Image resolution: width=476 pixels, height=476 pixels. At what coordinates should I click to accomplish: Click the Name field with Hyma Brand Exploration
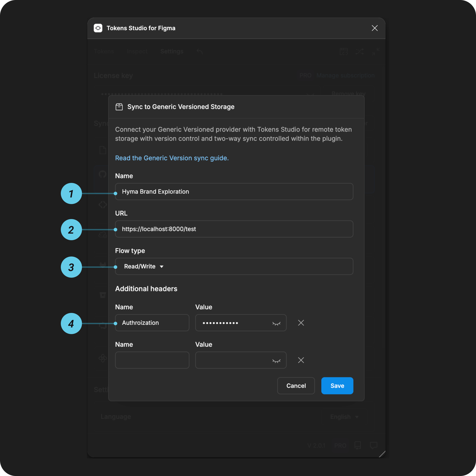[234, 192]
